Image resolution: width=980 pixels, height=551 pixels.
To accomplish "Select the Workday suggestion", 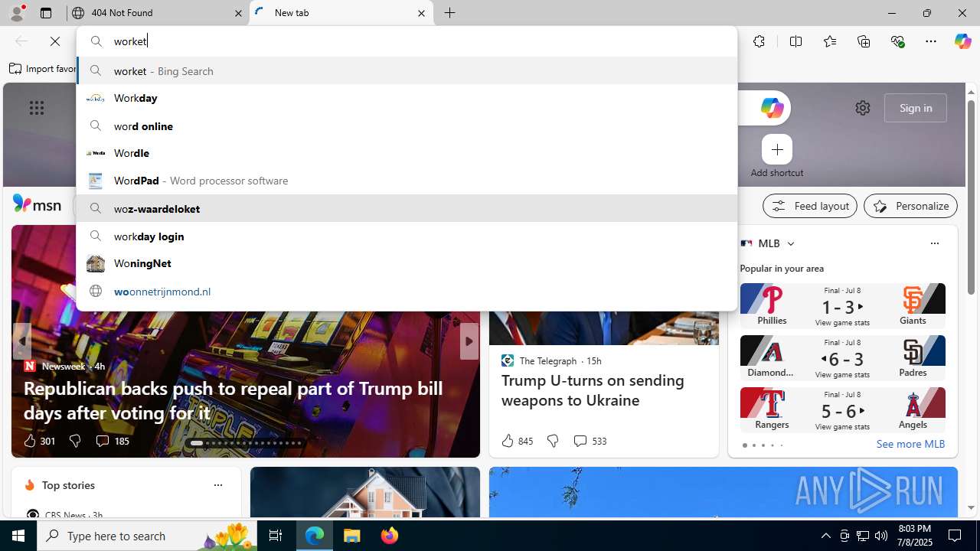I will [x=407, y=98].
